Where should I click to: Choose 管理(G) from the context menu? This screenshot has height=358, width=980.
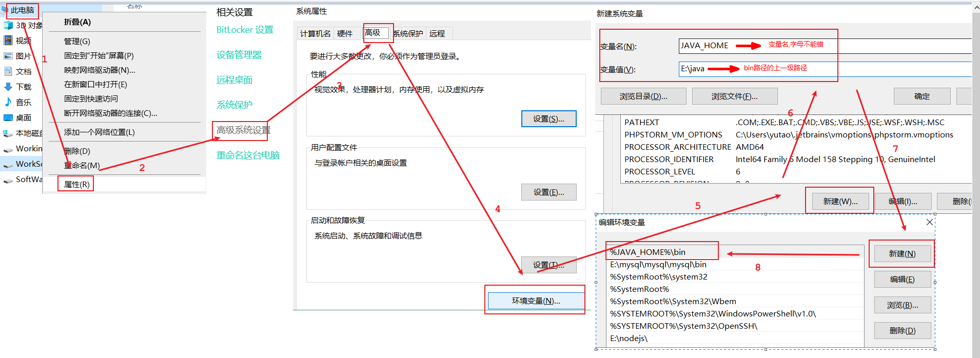[77, 41]
